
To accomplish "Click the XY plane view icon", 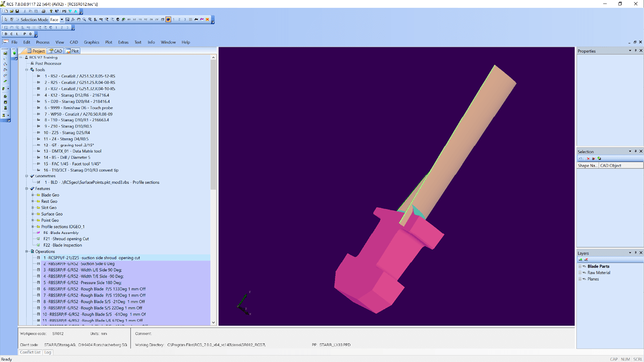I will [129, 19].
